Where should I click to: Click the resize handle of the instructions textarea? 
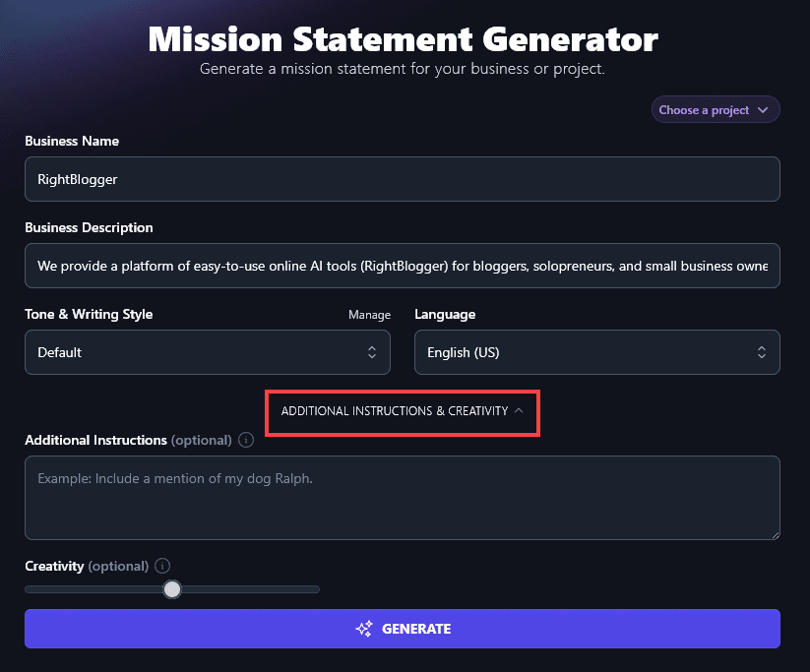pos(774,533)
